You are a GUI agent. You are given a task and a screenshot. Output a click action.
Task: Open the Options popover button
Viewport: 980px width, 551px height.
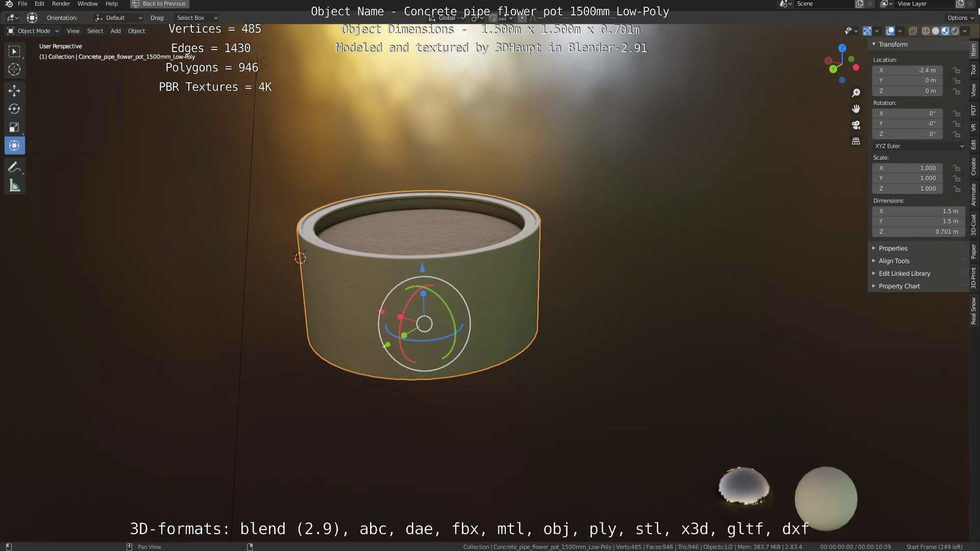pos(960,18)
